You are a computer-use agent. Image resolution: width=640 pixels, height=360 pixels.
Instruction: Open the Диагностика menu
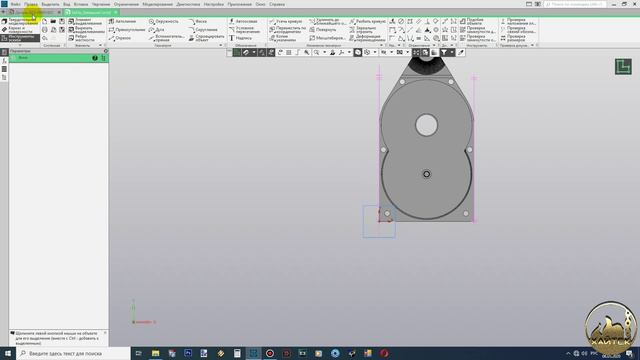coord(188,4)
